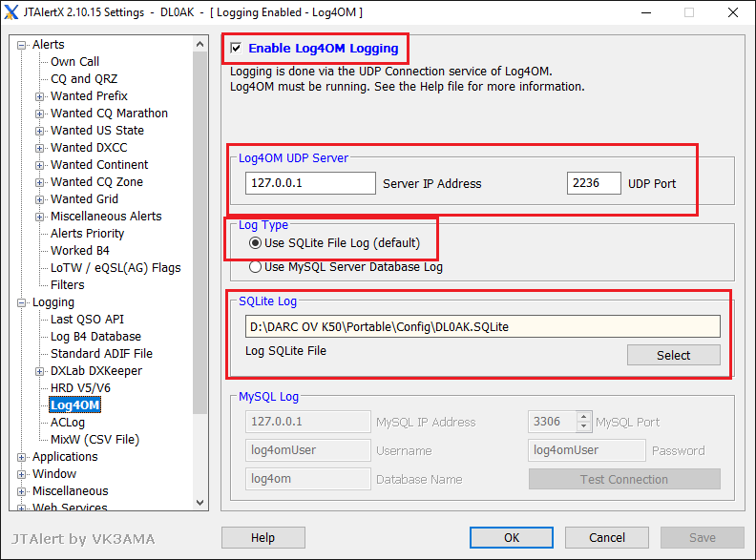The image size is (756, 560).
Task: Confirm settings with OK button
Action: click(x=512, y=537)
